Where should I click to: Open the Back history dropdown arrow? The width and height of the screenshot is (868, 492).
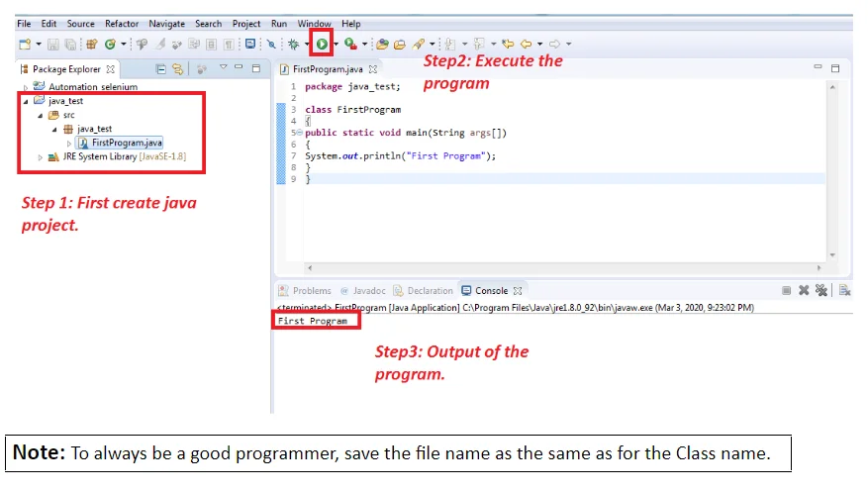(539, 45)
